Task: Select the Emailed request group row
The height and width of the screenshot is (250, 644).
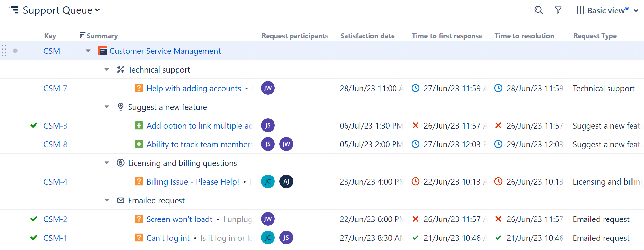Action: pyautogui.click(x=156, y=200)
